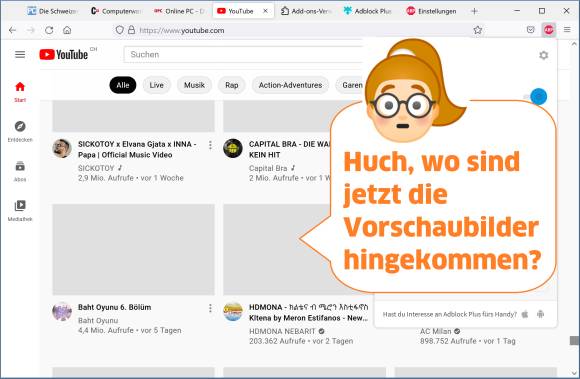Switch to the Einstellungen tab

[x=431, y=11]
